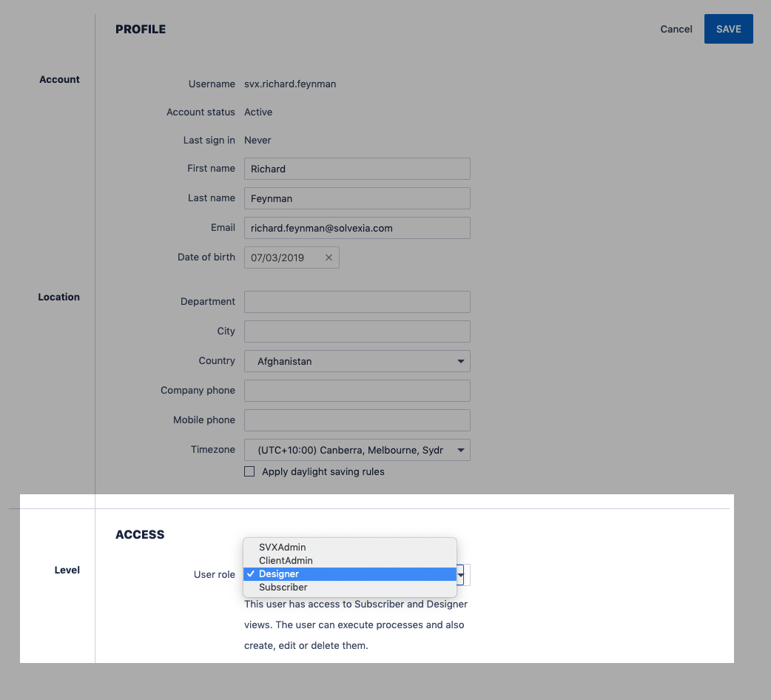
Task: Focus the City input field
Action: [357, 332]
